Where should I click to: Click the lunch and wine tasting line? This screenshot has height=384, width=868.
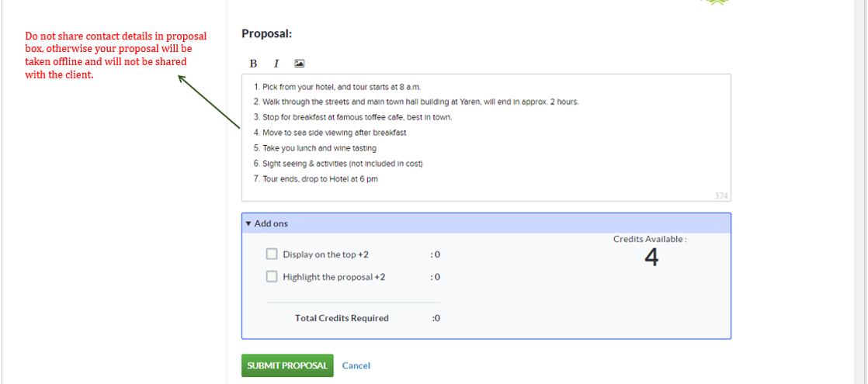pyautogui.click(x=319, y=148)
